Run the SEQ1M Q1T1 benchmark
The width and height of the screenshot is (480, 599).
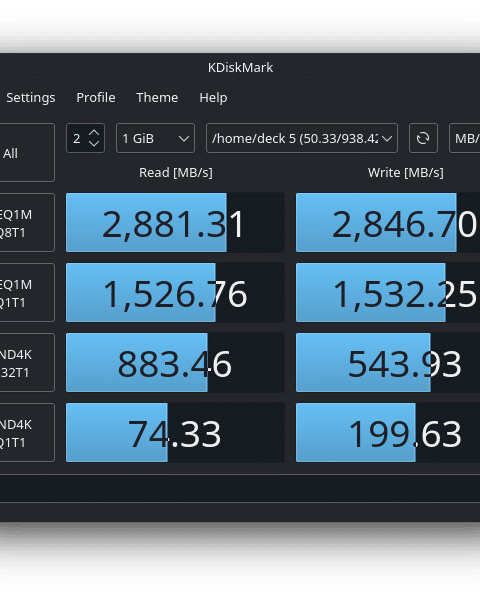27,293
